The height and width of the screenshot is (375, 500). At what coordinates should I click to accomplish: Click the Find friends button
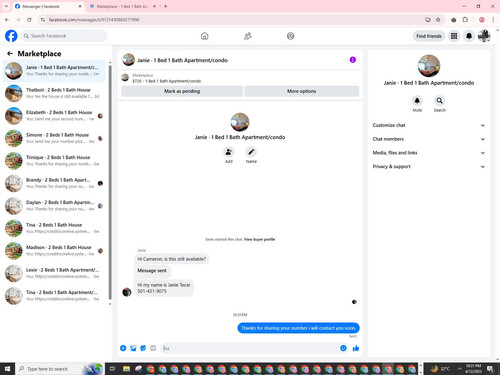[x=429, y=36]
